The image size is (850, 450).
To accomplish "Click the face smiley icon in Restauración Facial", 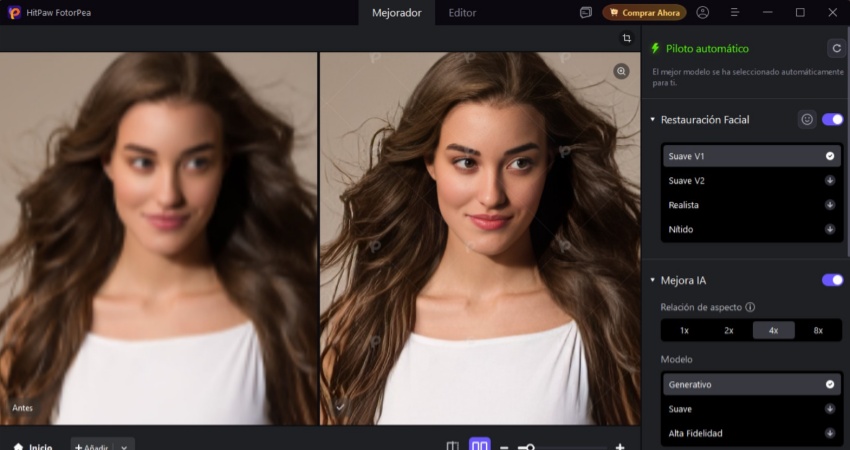I will coord(807,120).
